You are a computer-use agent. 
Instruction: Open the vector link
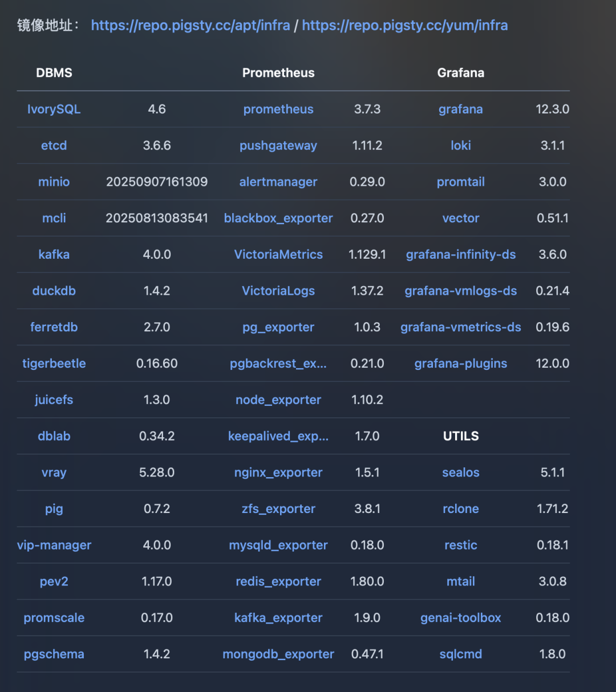[461, 218]
